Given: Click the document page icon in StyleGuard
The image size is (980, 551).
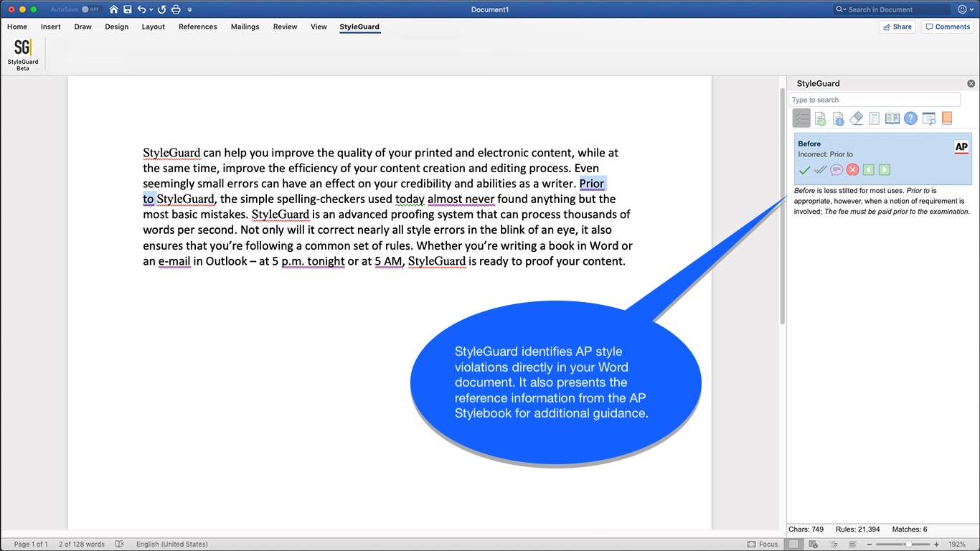Looking at the screenshot, I should 874,118.
